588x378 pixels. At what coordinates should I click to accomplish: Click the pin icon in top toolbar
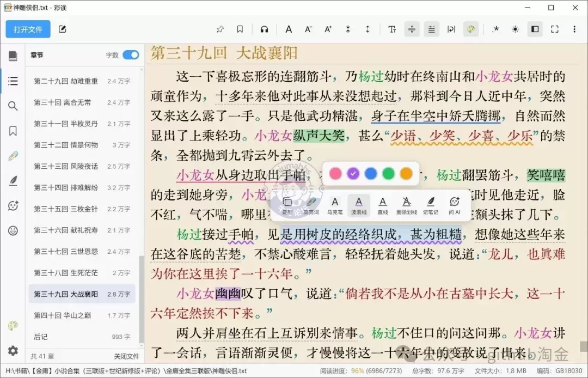point(220,29)
